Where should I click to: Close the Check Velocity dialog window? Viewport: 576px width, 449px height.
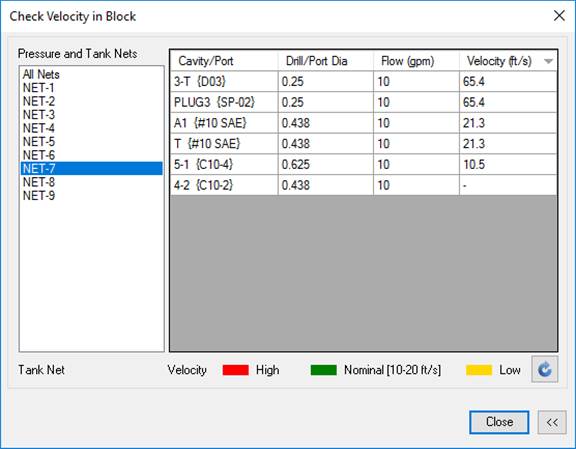click(559, 15)
